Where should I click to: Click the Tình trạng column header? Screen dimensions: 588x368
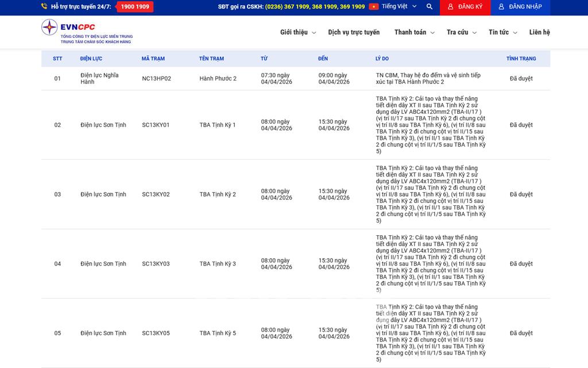pyautogui.click(x=521, y=59)
